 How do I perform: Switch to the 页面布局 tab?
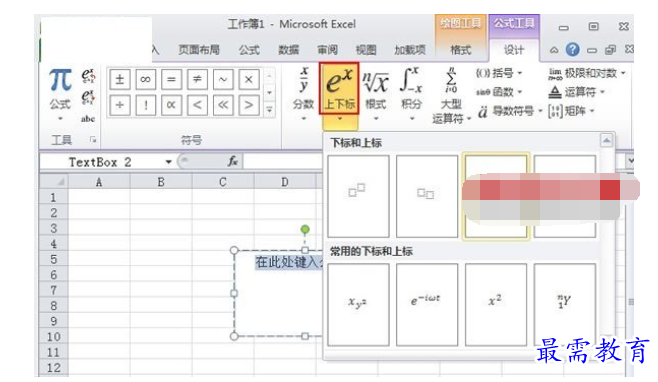pyautogui.click(x=199, y=50)
